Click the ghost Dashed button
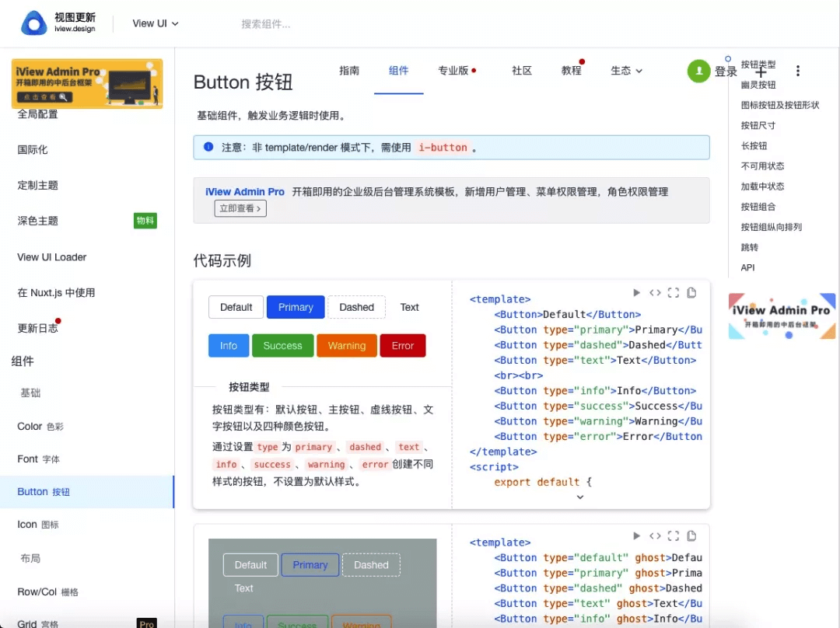 click(371, 565)
